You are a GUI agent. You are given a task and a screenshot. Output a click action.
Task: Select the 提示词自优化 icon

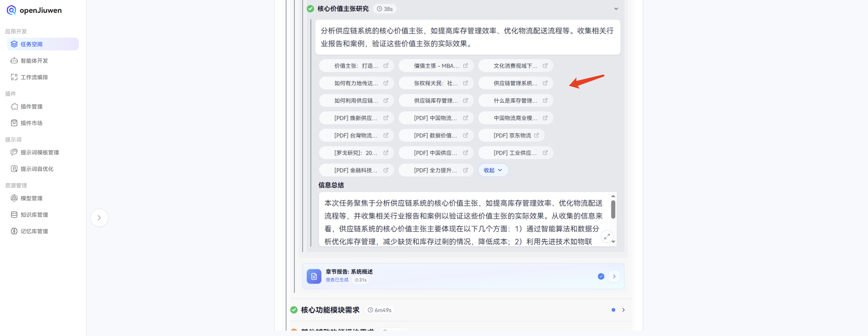14,169
